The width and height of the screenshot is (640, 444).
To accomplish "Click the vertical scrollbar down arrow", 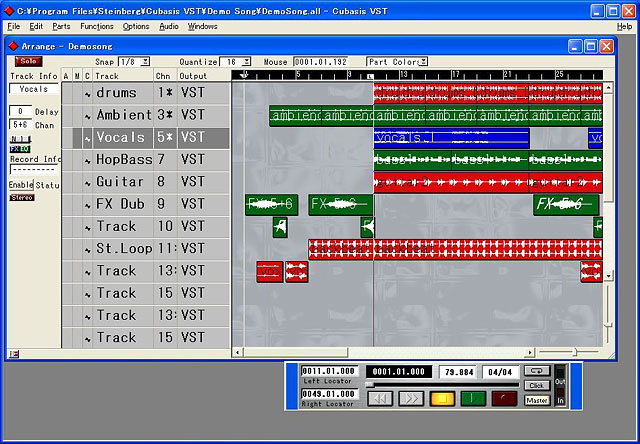I will [608, 276].
